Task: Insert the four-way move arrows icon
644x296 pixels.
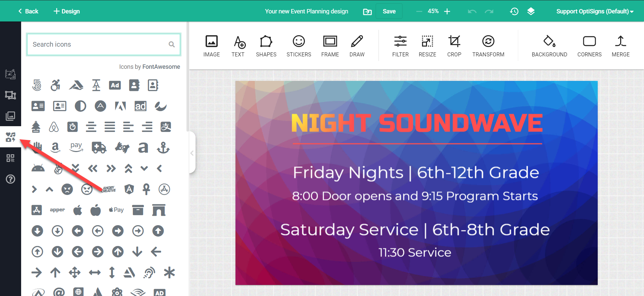Action: click(x=74, y=273)
